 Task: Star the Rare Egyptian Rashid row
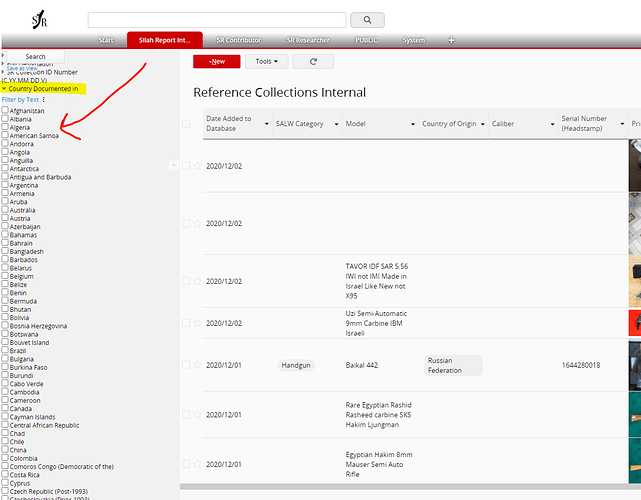[197, 415]
